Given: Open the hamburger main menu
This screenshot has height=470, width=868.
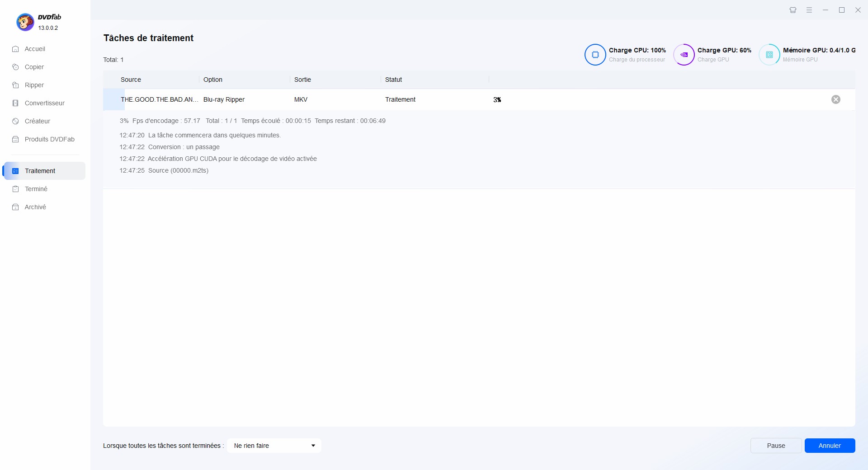Looking at the screenshot, I should coord(809,10).
